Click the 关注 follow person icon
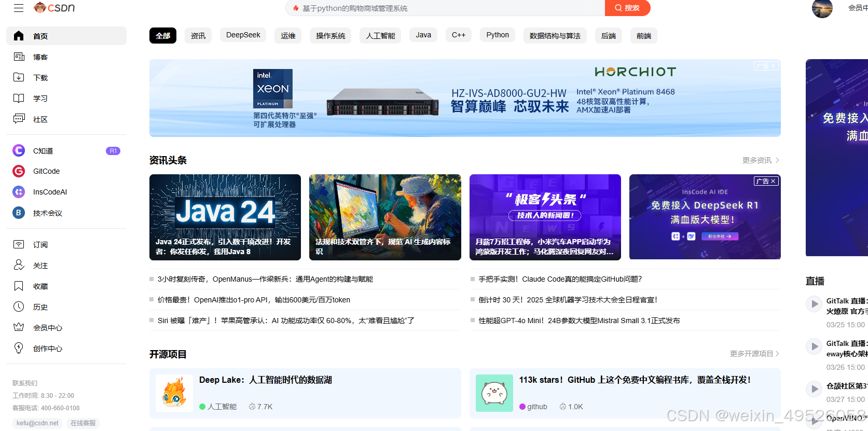 (19, 265)
